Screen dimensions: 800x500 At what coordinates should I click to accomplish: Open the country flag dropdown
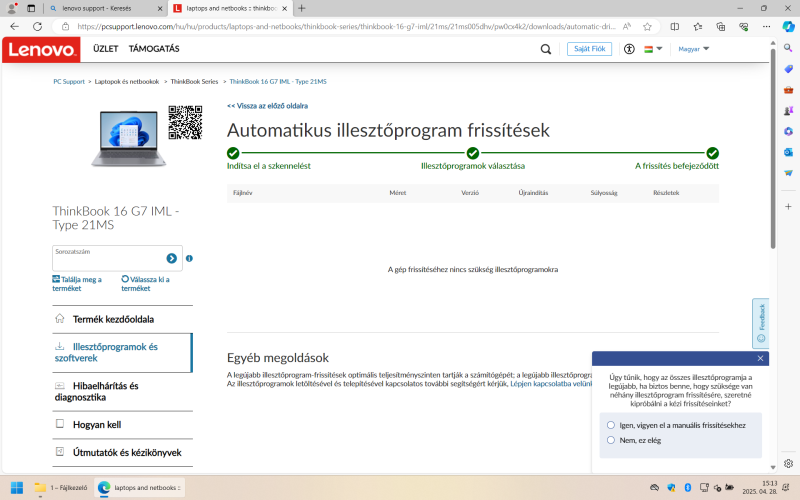click(653, 49)
